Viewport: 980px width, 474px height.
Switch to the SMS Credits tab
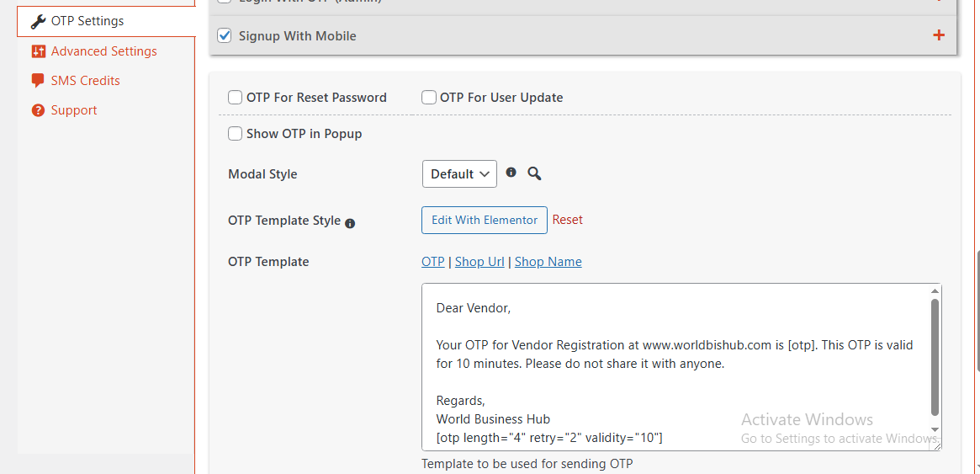point(85,81)
